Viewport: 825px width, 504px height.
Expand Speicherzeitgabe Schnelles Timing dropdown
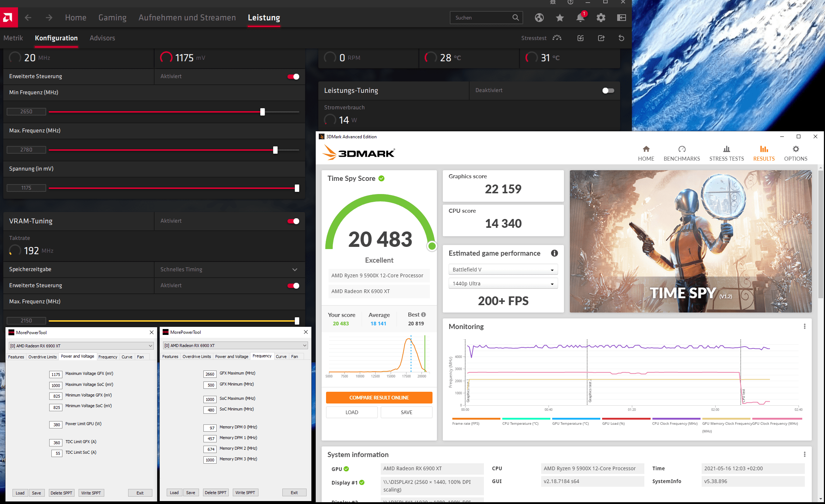294,270
